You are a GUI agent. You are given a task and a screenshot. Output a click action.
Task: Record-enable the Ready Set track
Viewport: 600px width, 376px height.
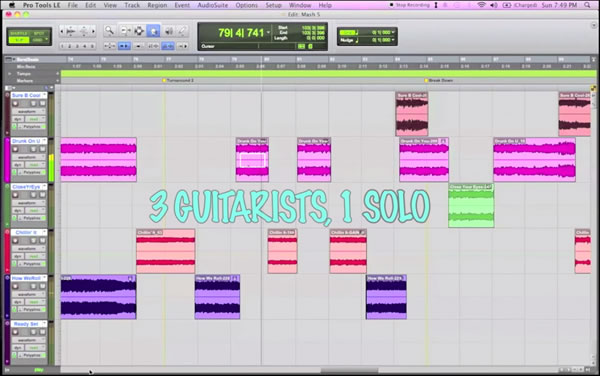pos(15,332)
